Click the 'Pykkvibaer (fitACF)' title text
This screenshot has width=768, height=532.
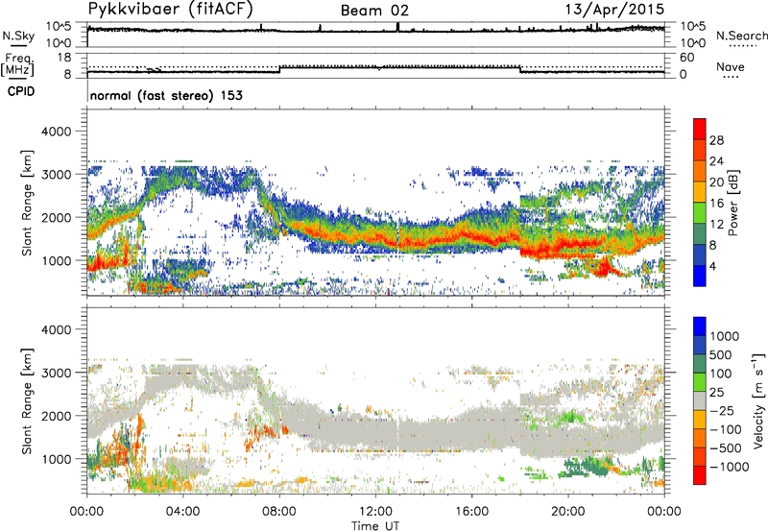coord(170,10)
